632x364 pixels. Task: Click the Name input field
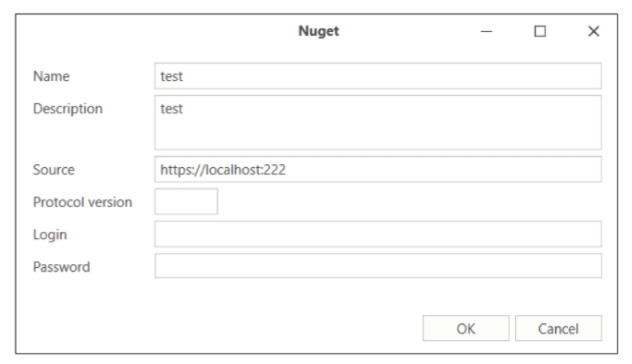point(377,77)
